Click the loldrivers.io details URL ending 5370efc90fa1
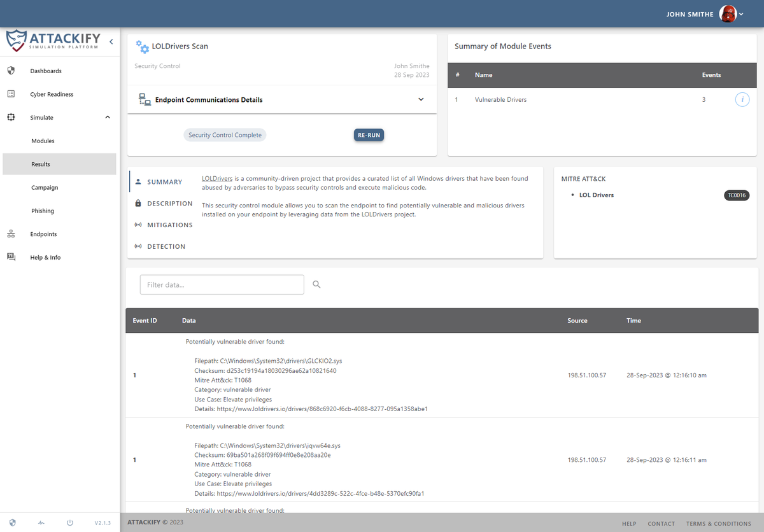Screen dimensions: 764x532 pos(321,493)
